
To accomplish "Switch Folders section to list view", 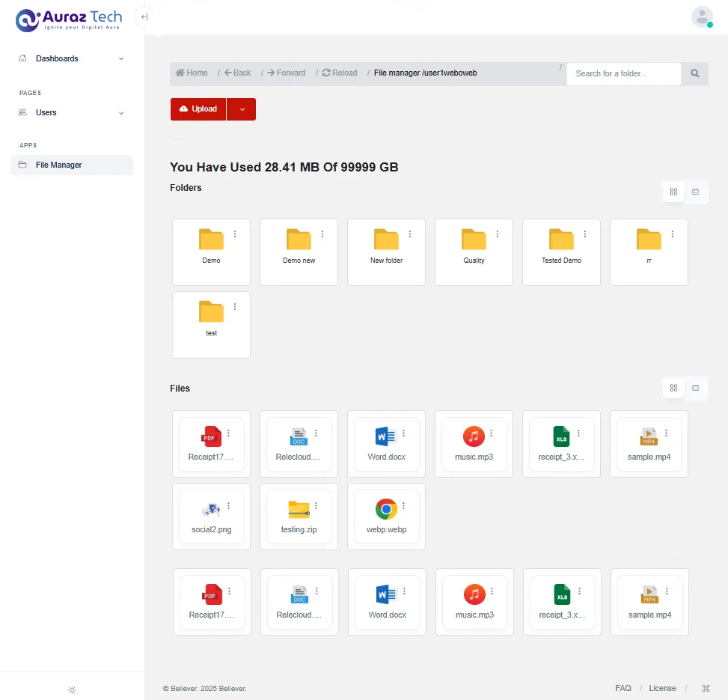I will pos(695,192).
